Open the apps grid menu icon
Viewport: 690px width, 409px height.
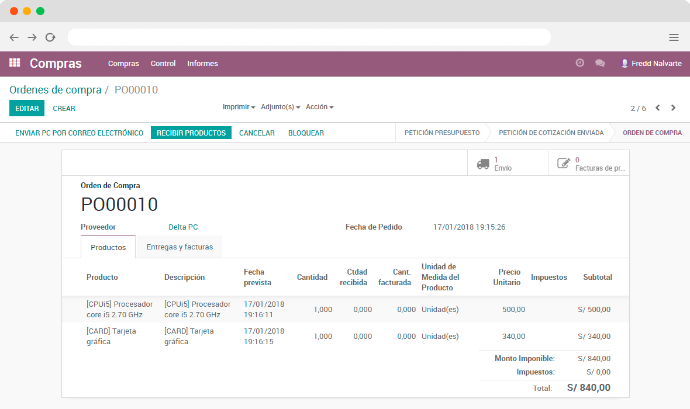tap(15, 63)
